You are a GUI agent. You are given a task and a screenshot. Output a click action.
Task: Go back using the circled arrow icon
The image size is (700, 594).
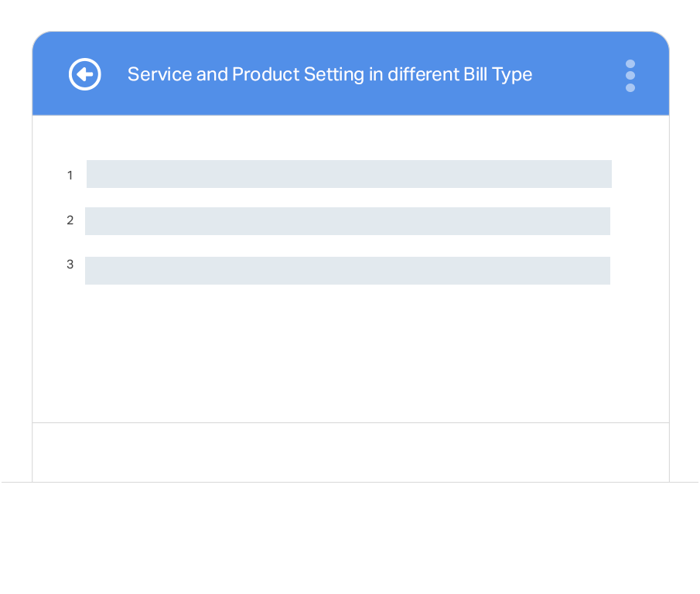[85, 74]
